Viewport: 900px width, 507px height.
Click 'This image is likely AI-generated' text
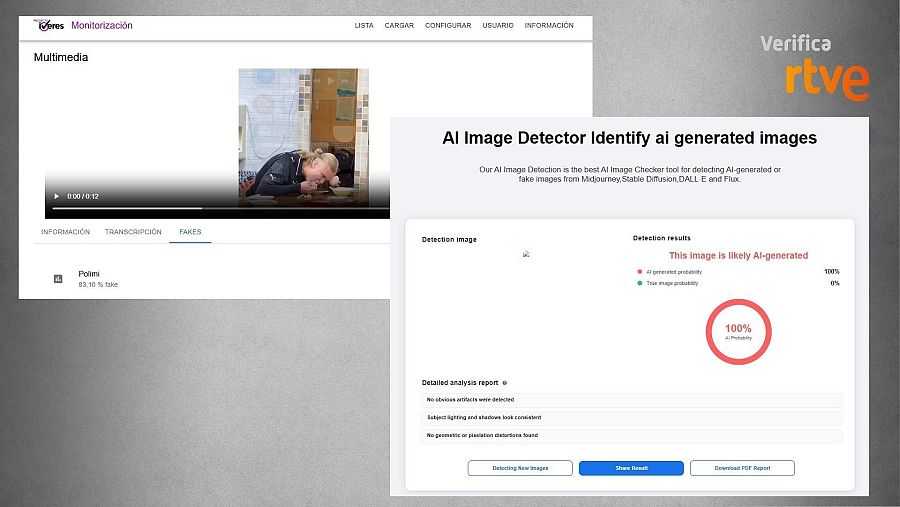point(738,256)
